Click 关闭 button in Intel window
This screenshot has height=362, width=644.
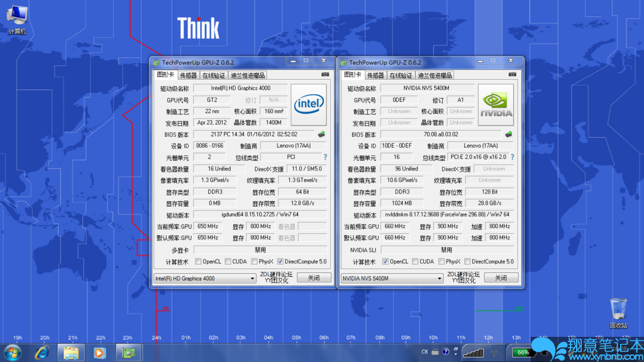[314, 278]
